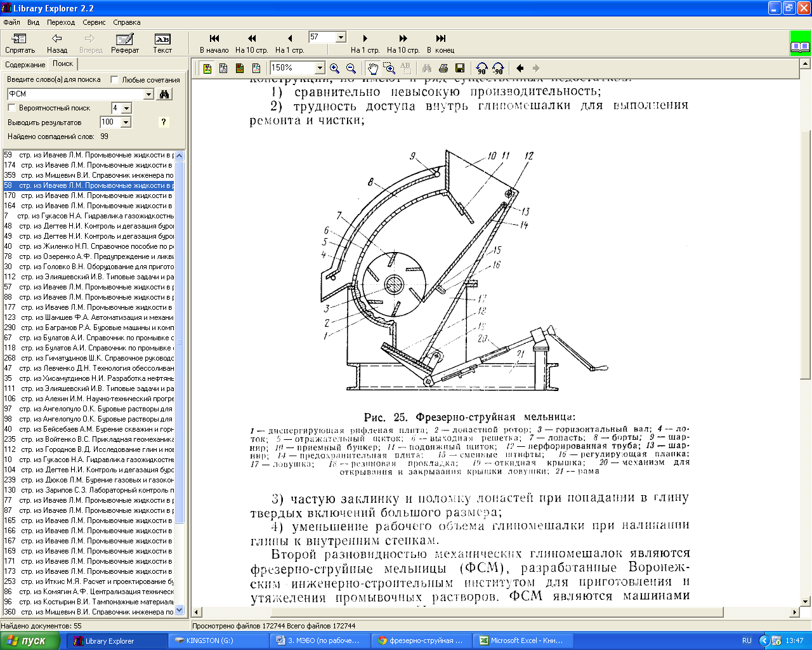Open the Вид menu
Screen dimensions: 812x650
pos(34,22)
